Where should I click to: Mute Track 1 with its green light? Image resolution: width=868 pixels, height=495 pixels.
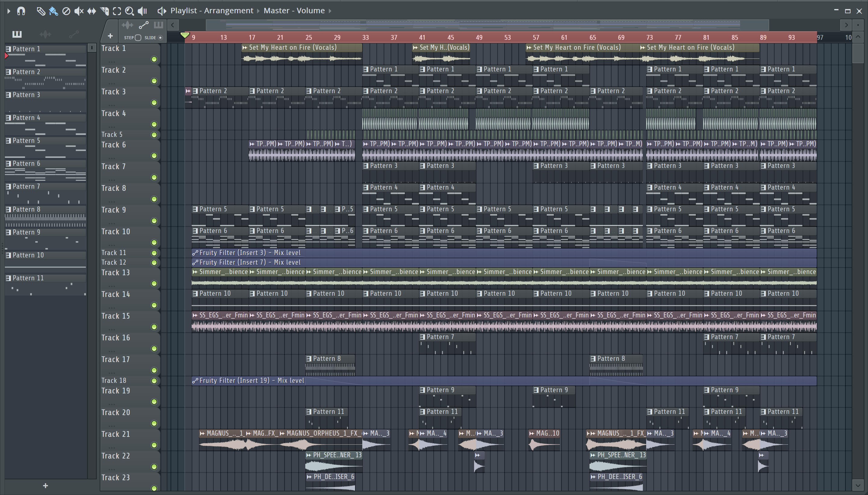(x=154, y=59)
